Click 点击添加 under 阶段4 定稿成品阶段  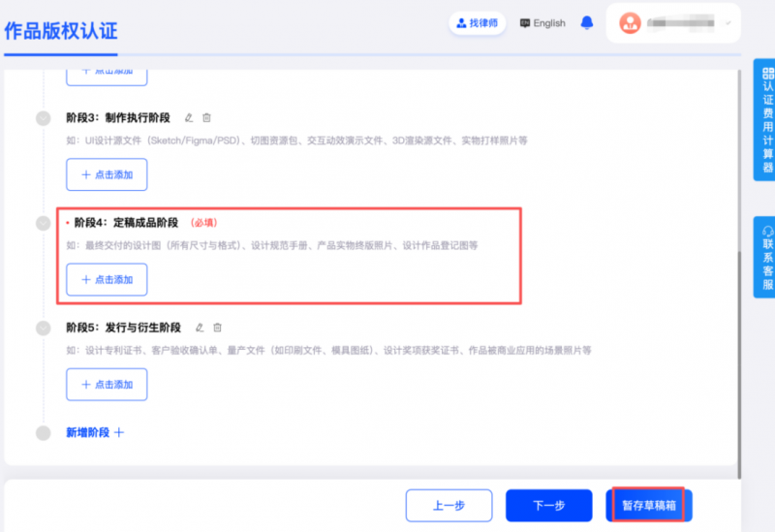(107, 279)
